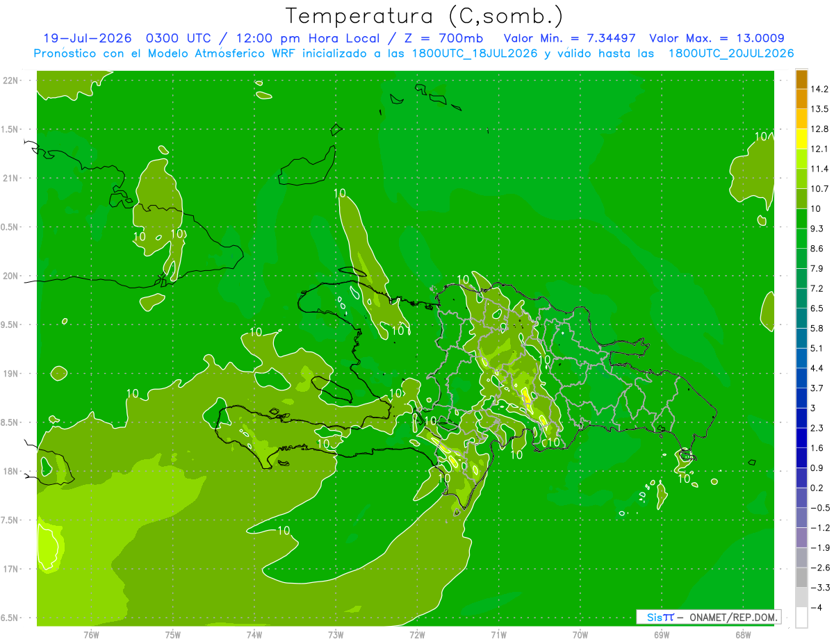Pick the dark blue swatch between 1.6 and 2.3

pos(801,438)
